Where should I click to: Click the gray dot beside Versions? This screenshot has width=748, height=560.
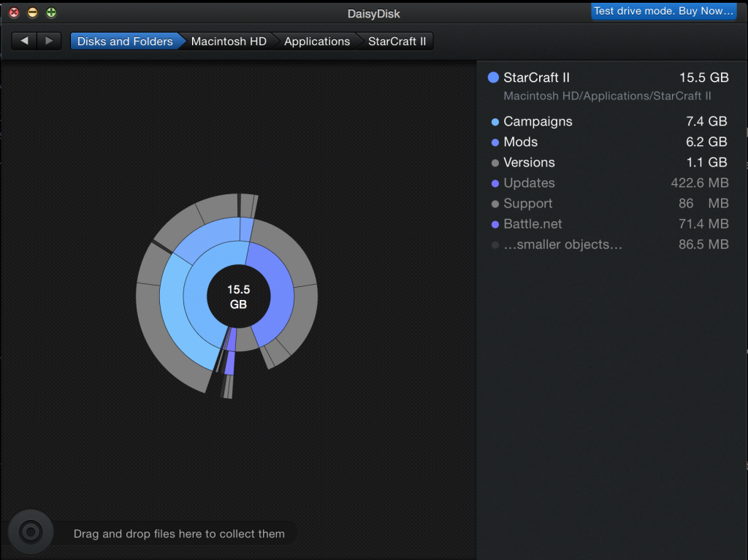pos(495,163)
